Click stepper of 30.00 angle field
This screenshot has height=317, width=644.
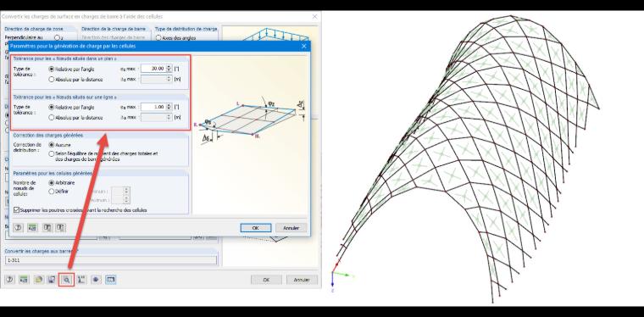tap(169, 69)
